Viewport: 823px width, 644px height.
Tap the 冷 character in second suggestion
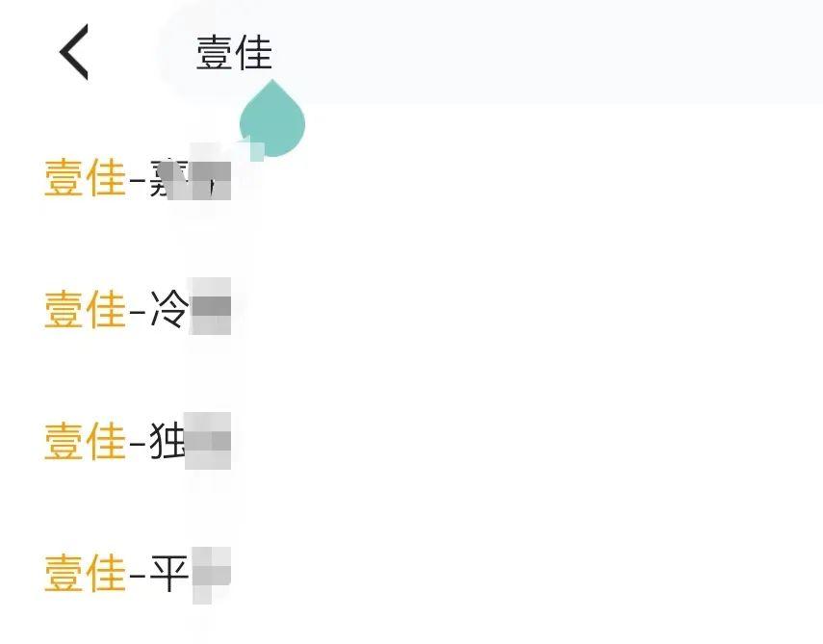pos(167,311)
